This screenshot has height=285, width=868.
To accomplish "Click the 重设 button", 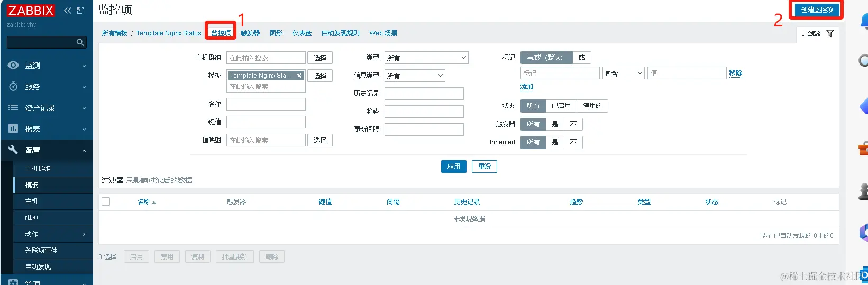I will (x=485, y=167).
